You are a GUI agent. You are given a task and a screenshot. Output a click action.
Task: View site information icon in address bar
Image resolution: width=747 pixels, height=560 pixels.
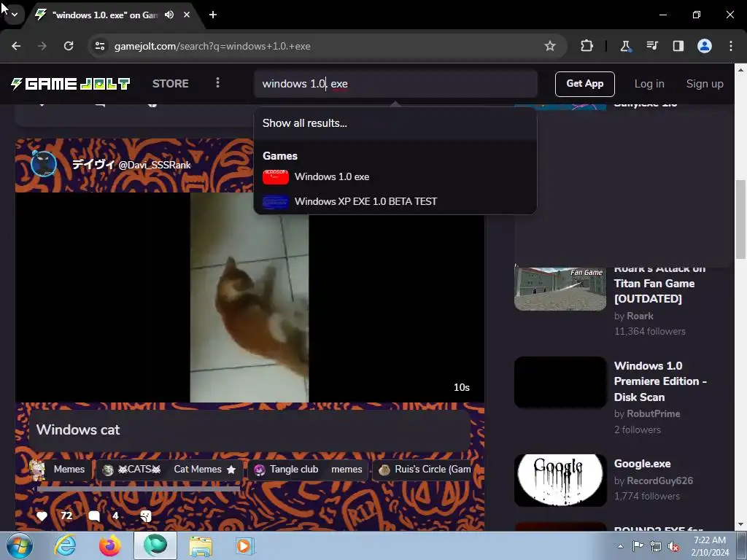click(100, 46)
